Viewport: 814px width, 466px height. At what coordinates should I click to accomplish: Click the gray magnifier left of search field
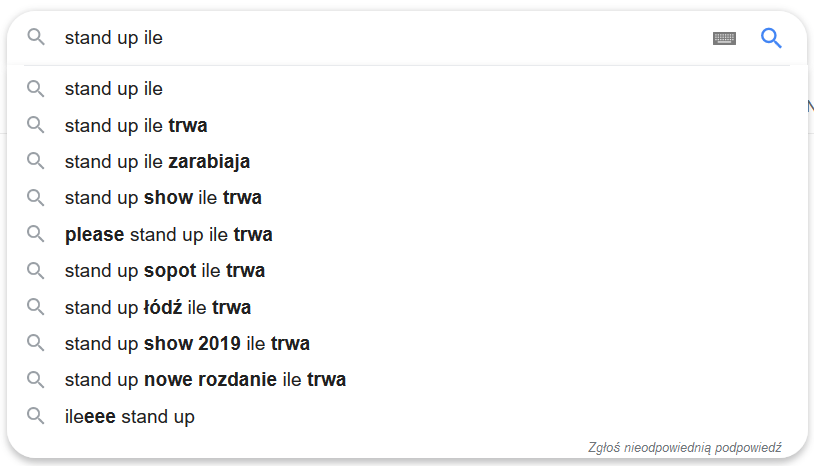click(36, 38)
